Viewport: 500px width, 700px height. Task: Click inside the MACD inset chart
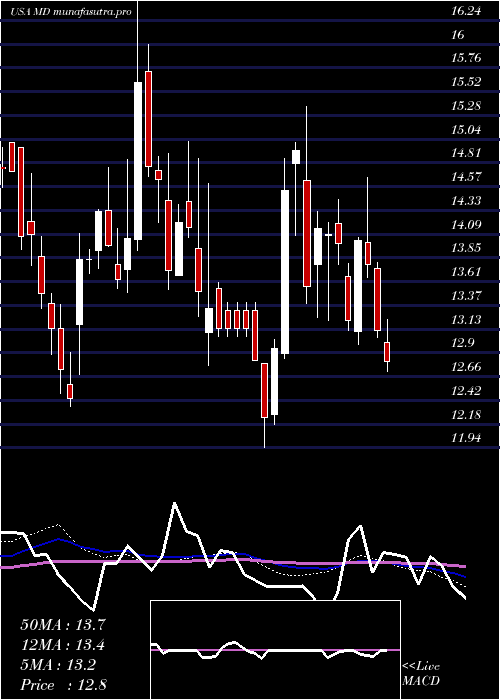275,650
